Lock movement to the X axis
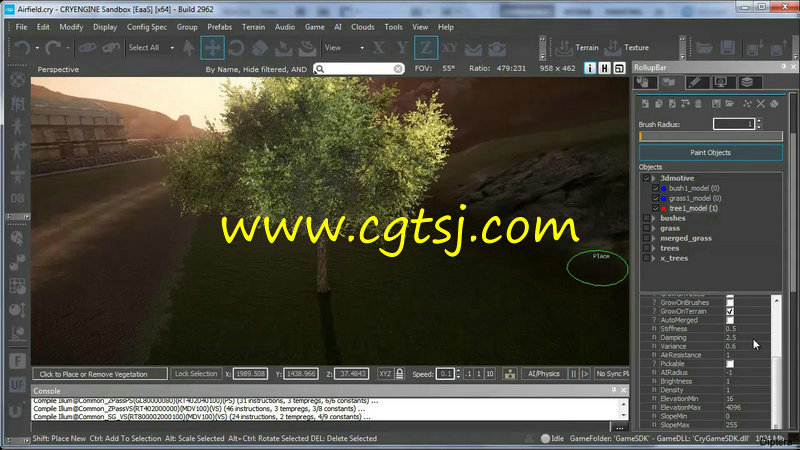The height and width of the screenshot is (450, 800). tap(378, 48)
